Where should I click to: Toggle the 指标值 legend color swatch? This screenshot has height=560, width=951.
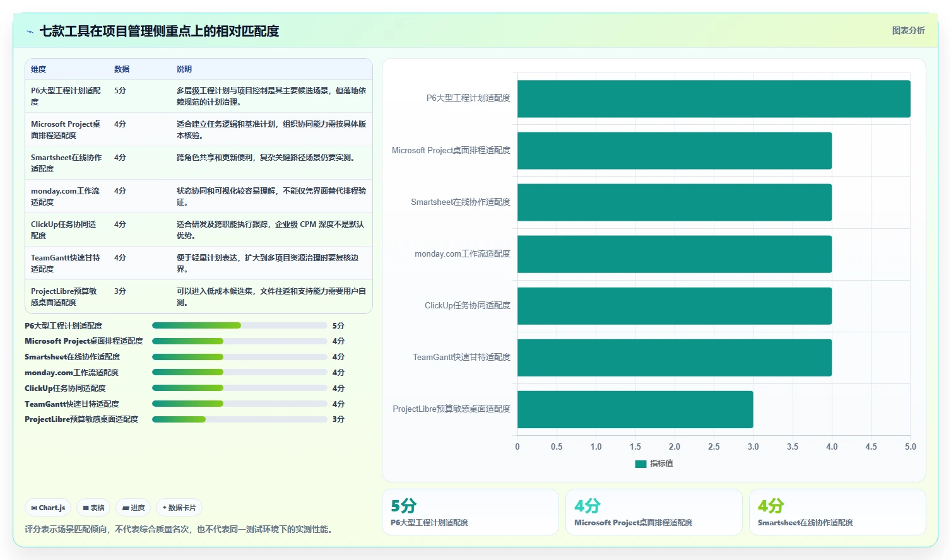point(641,464)
